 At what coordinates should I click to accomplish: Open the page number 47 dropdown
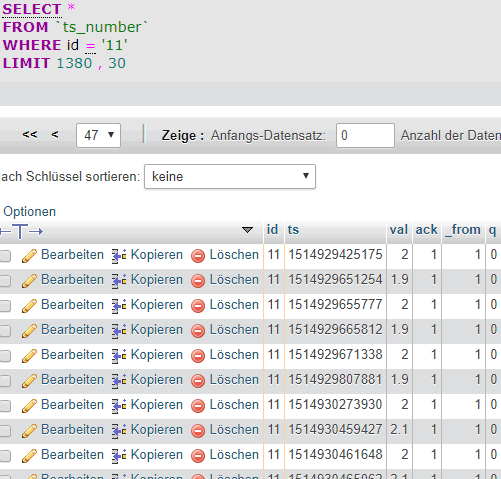(x=98, y=135)
